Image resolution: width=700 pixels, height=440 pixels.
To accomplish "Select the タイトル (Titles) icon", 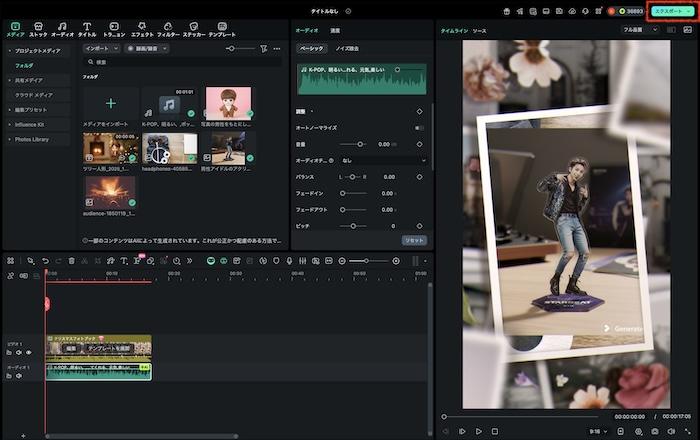I will click(87, 28).
